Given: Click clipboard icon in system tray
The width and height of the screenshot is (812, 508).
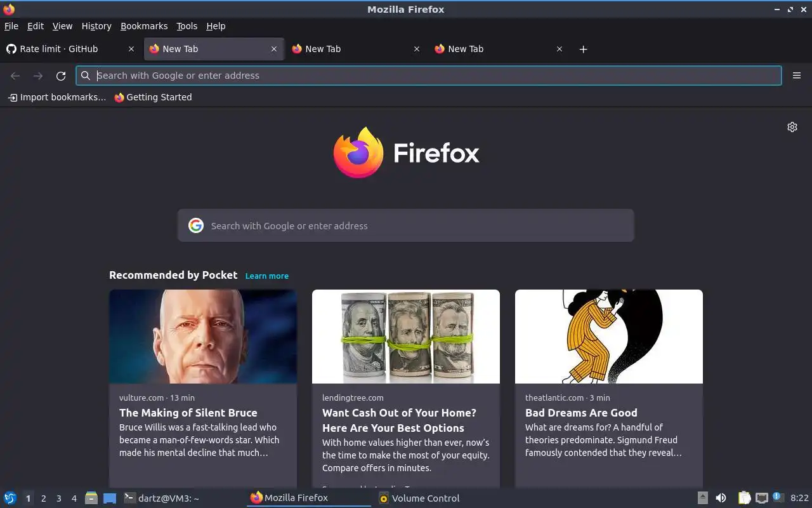Looking at the screenshot, I should (x=744, y=498).
